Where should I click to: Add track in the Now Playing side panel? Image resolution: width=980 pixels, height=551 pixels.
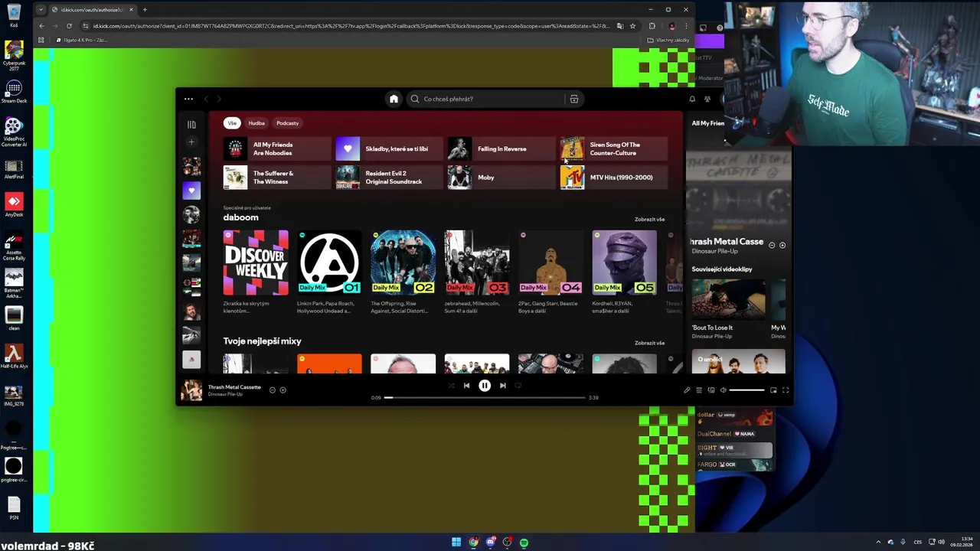[x=782, y=245]
